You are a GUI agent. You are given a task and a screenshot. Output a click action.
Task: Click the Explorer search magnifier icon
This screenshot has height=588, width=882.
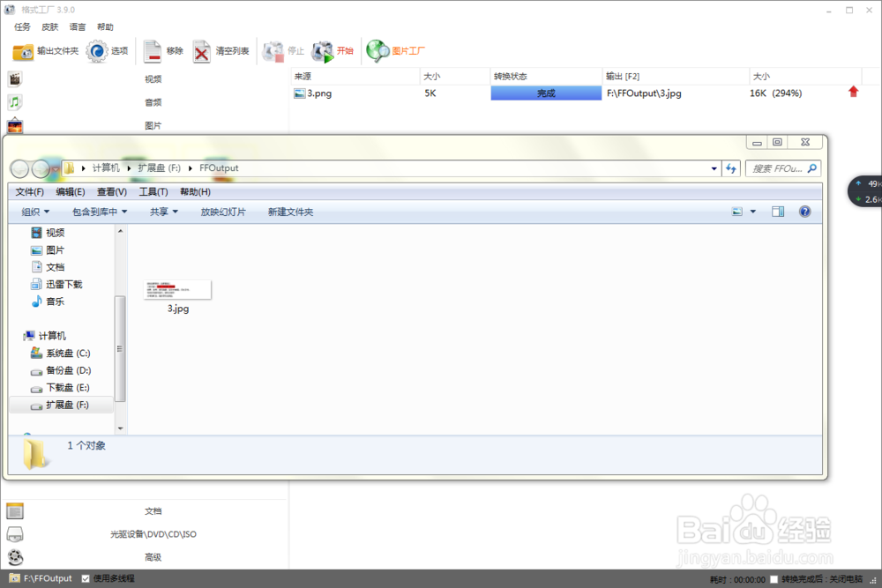pos(811,168)
